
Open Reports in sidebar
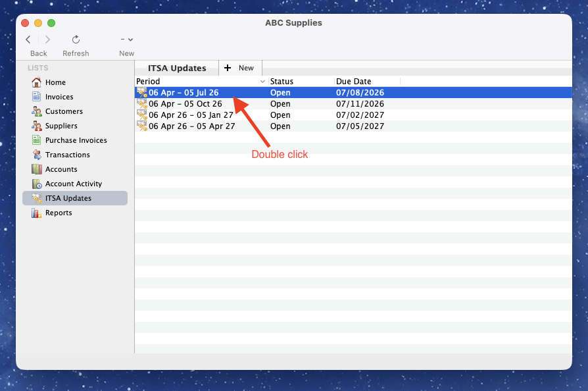[x=59, y=213]
